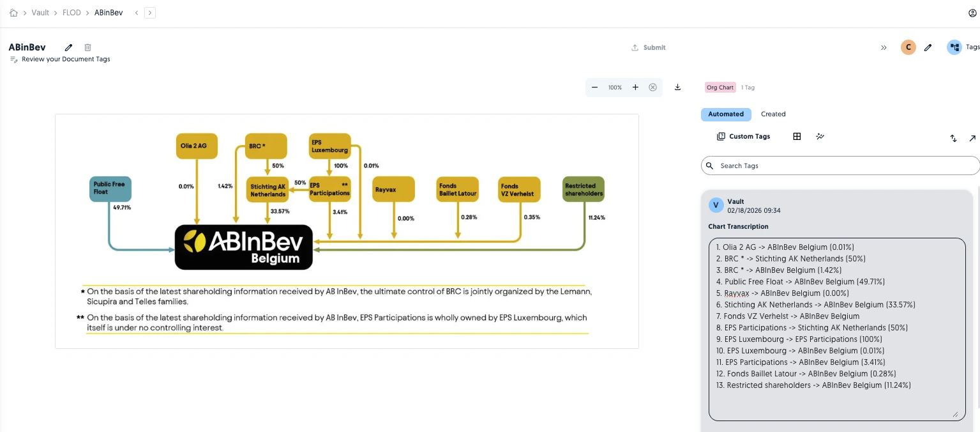980x432 pixels.
Task: Click the Stichting AK Netherlands box
Action: pyautogui.click(x=268, y=189)
